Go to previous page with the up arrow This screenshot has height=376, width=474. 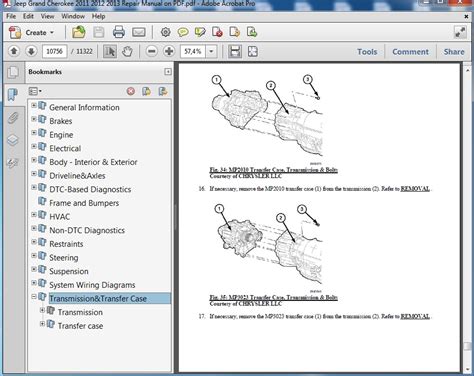pyautogui.click(x=14, y=51)
